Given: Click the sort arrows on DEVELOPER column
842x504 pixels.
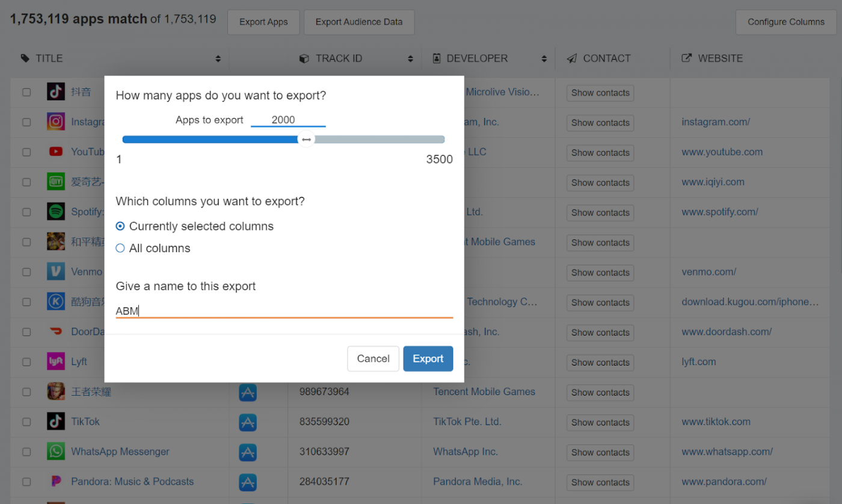Looking at the screenshot, I should 543,58.
